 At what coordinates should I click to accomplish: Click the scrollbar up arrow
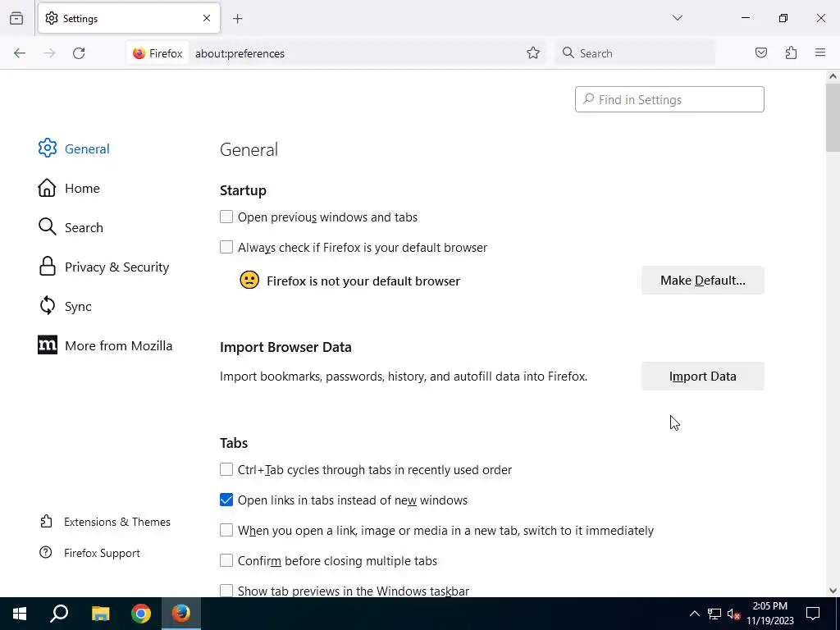click(x=833, y=76)
